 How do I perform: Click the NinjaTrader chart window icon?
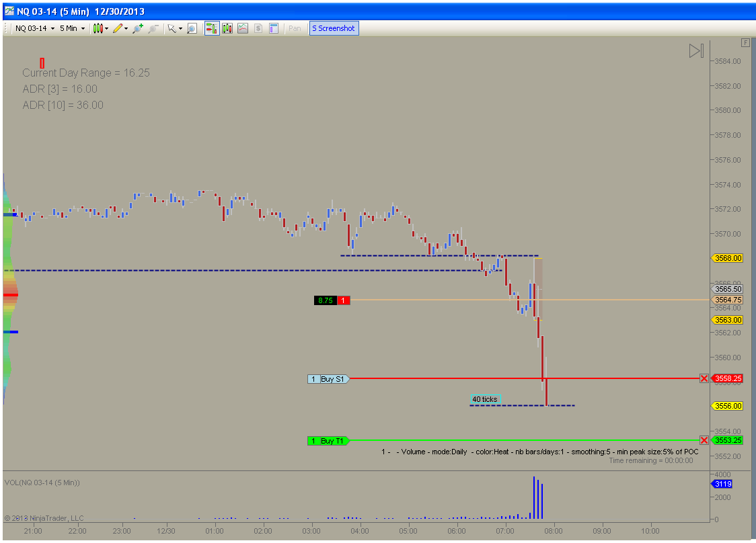pyautogui.click(x=9, y=11)
